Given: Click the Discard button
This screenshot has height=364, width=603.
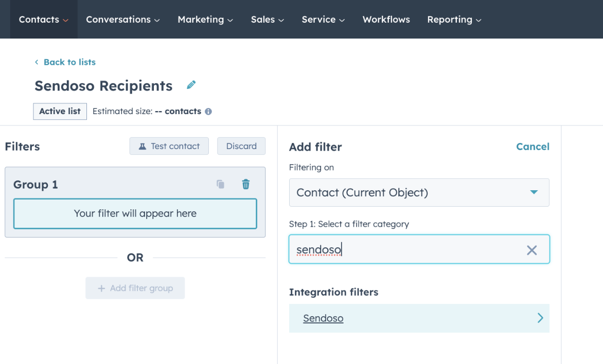Looking at the screenshot, I should pos(241,146).
